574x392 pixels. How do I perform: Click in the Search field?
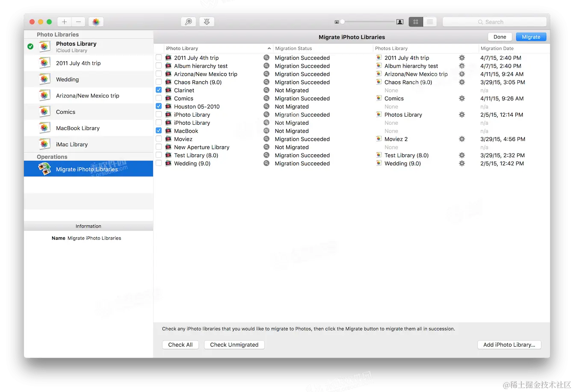(x=494, y=22)
